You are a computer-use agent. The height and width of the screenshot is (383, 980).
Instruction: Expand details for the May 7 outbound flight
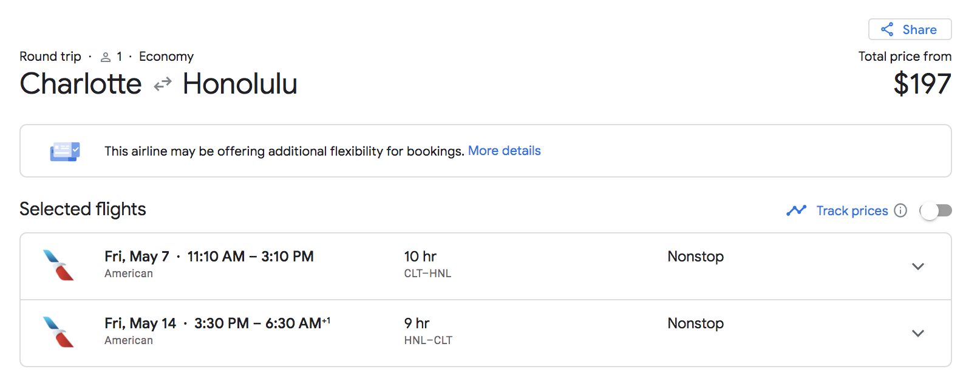[919, 267]
